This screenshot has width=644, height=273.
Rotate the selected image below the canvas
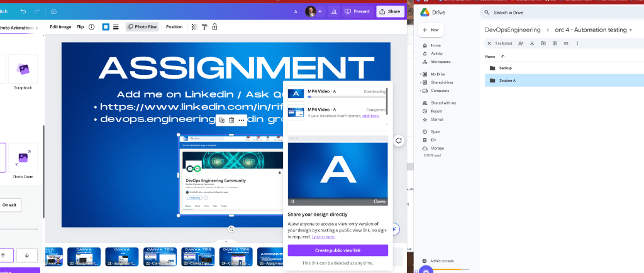(x=231, y=229)
